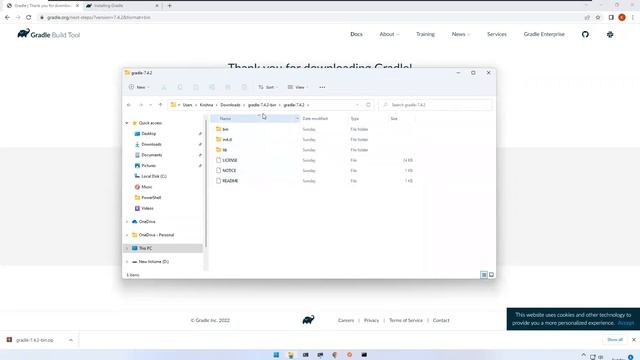Go back with Explorer's back arrow
This screenshot has height=360, width=640.
(129, 105)
